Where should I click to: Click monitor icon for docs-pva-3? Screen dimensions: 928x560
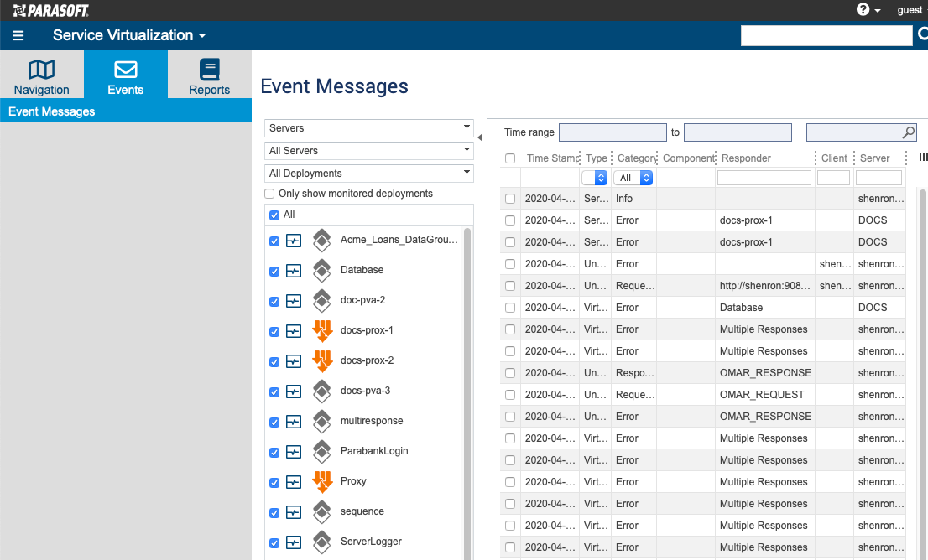coord(294,391)
